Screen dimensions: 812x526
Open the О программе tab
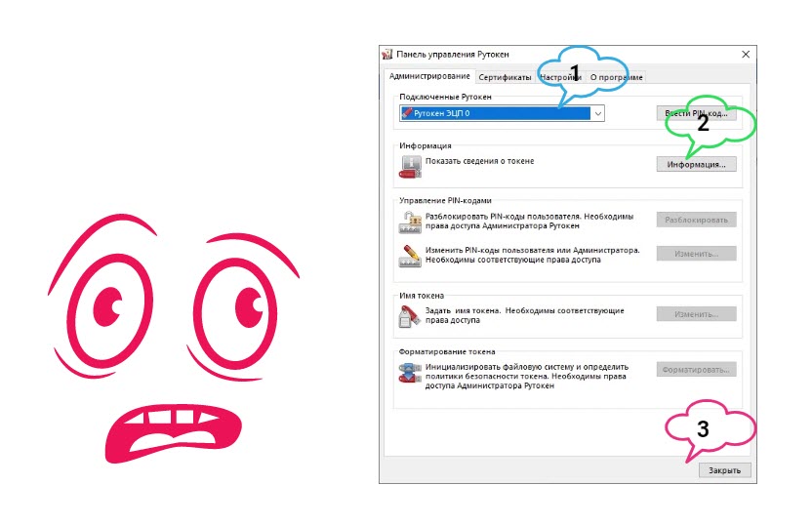[616, 77]
